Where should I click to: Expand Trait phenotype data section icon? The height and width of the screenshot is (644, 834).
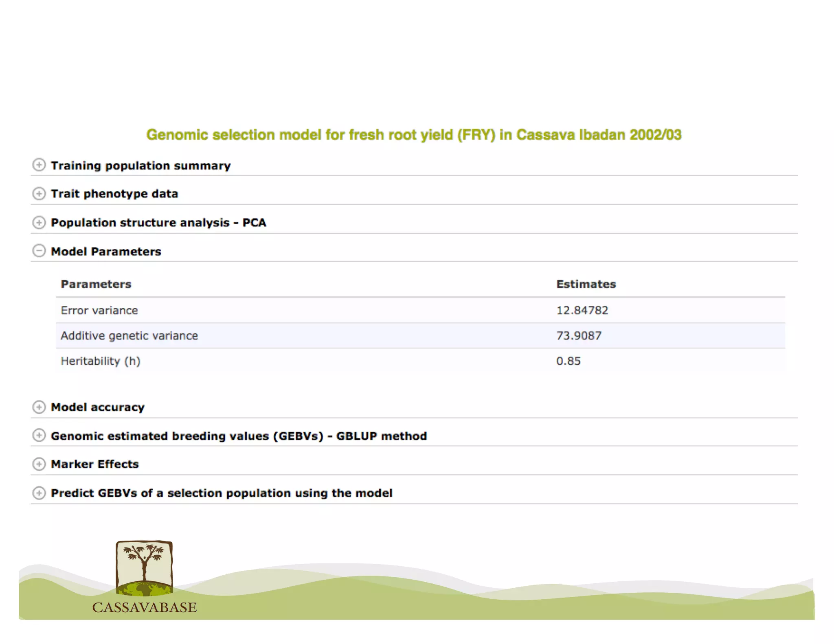pos(39,193)
